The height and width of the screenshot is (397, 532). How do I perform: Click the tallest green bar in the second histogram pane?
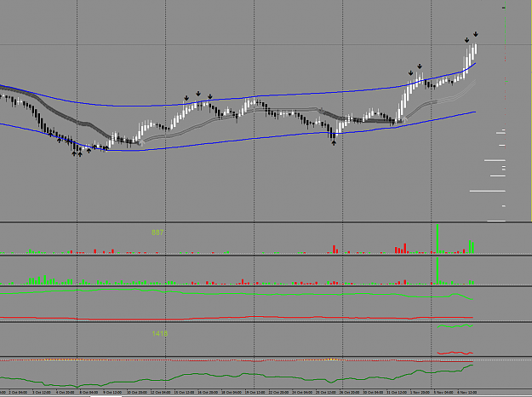tap(438, 271)
